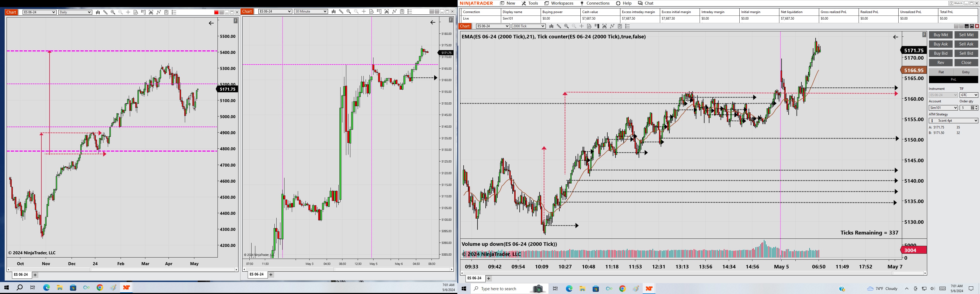This screenshot has height=294, width=980.
Task: Open indicators icon in Daily chart toolbar
Action: point(159,12)
